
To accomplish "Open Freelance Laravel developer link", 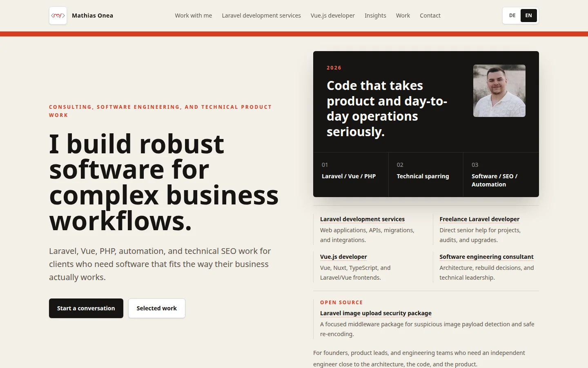I will point(479,219).
